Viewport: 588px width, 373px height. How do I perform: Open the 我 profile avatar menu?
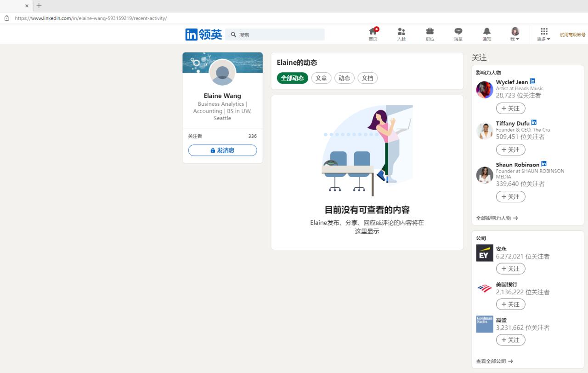pyautogui.click(x=515, y=34)
